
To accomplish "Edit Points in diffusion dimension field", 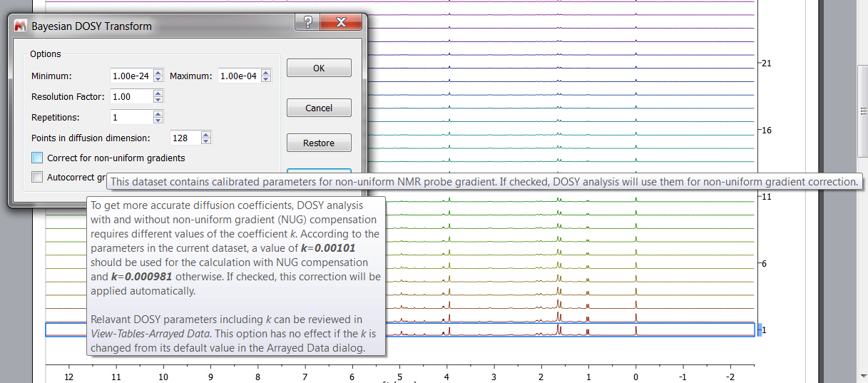I will point(185,138).
